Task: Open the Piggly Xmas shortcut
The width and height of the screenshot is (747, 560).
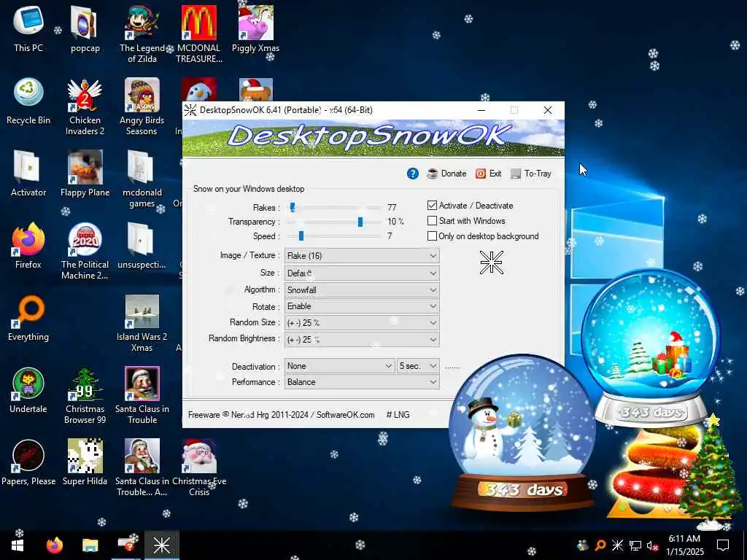Action: click(256, 28)
